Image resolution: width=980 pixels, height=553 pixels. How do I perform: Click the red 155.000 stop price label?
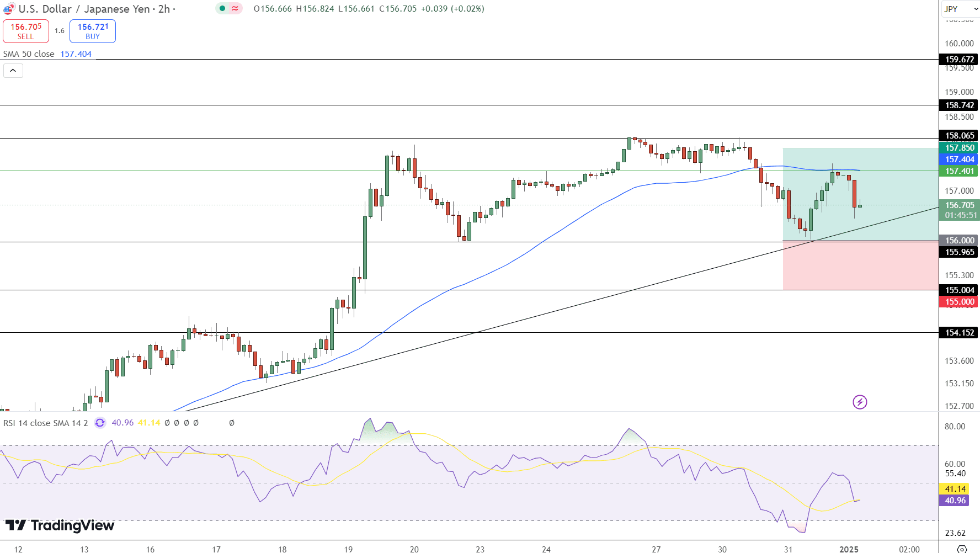[959, 302]
